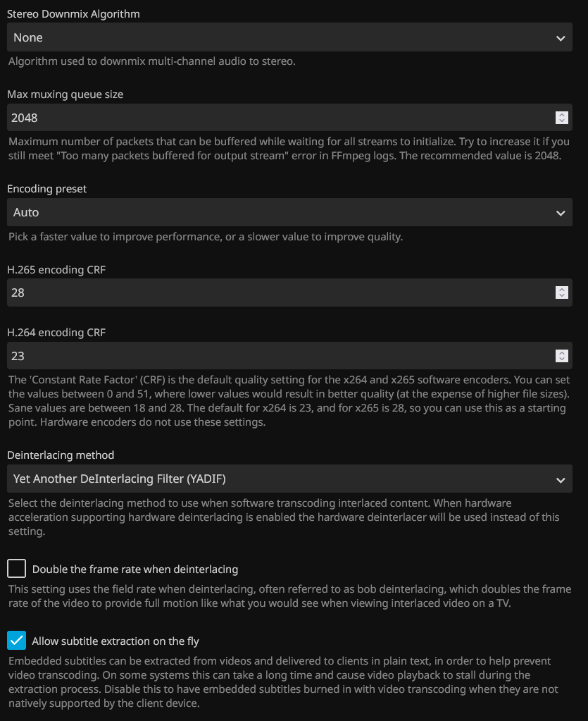Click into the H.264 encoding CRF field
The width and height of the screenshot is (588, 721).
pyautogui.click(x=275, y=356)
